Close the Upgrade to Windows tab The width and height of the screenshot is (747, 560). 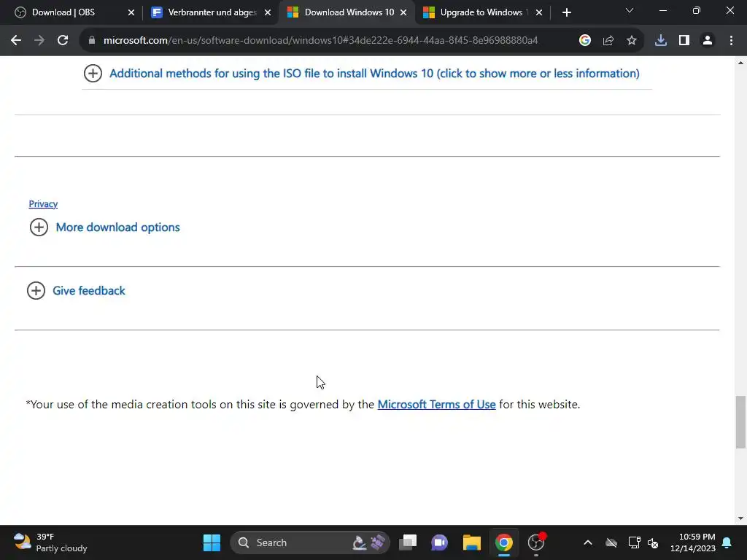pos(539,12)
